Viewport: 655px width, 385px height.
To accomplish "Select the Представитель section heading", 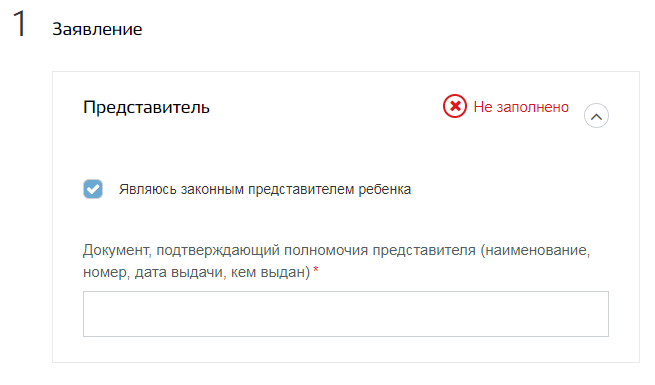I will click(146, 107).
